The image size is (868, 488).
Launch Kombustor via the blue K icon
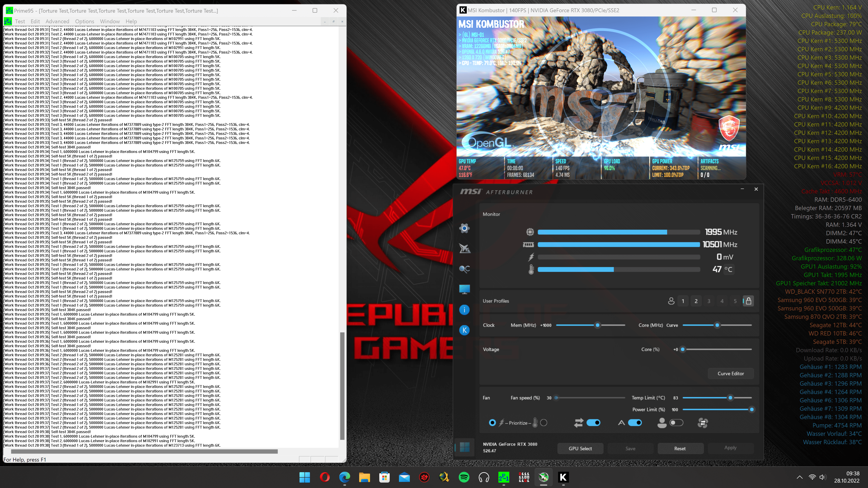coord(464,330)
